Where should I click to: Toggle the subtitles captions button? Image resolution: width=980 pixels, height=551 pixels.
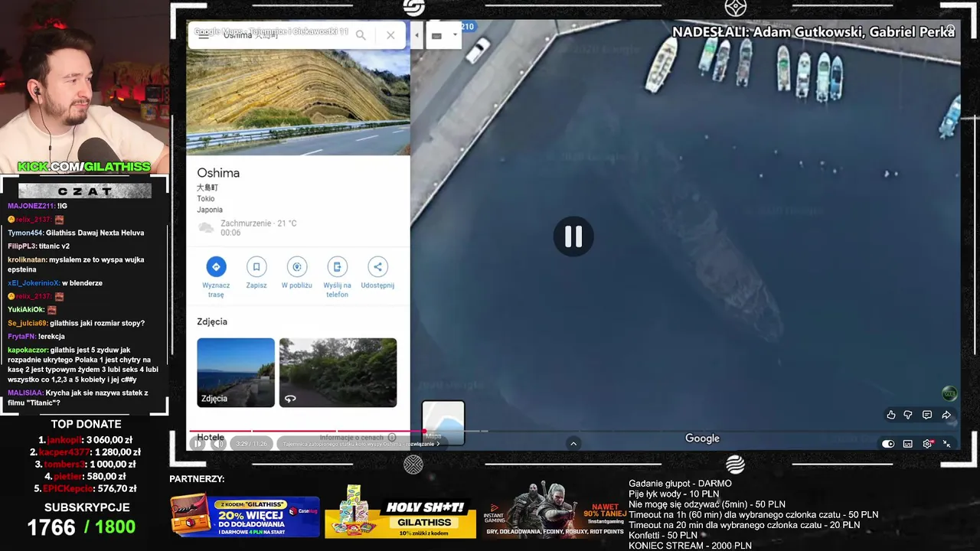908,444
